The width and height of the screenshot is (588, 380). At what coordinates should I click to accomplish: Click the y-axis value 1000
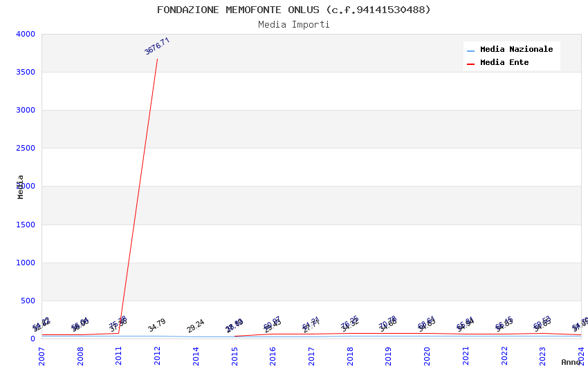[26, 263]
